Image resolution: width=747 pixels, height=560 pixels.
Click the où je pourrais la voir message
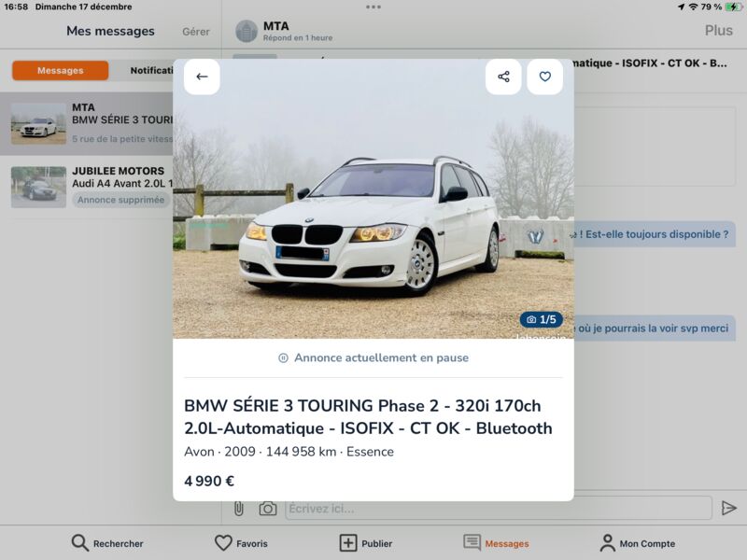click(655, 328)
